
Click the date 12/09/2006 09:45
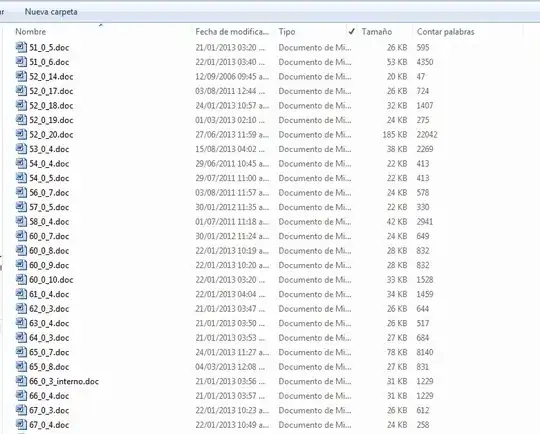point(232,76)
